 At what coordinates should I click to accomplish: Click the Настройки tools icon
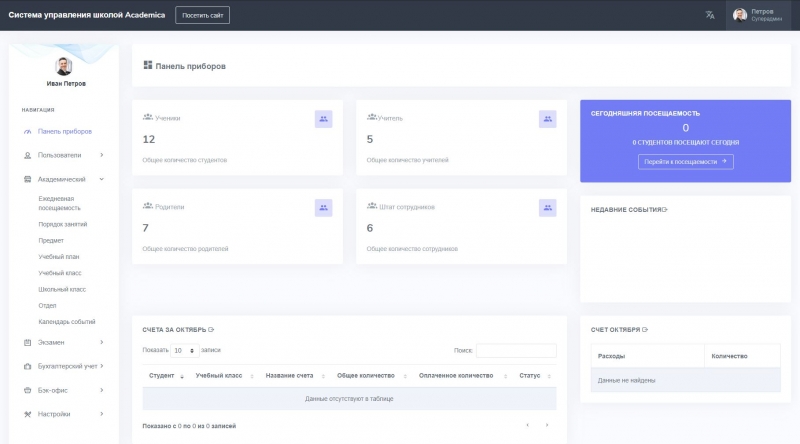[x=28, y=414]
